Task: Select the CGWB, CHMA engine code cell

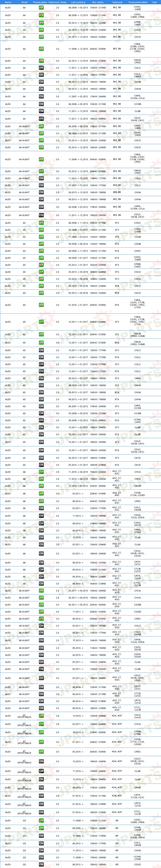Action: point(138,733)
